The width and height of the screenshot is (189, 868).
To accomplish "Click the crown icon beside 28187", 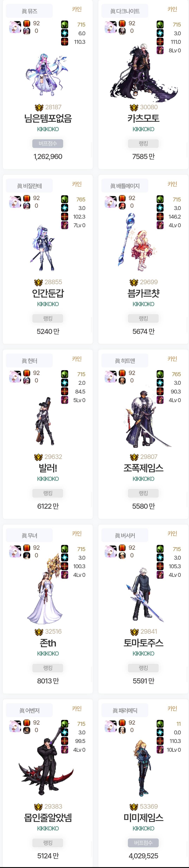I will 39,107.
